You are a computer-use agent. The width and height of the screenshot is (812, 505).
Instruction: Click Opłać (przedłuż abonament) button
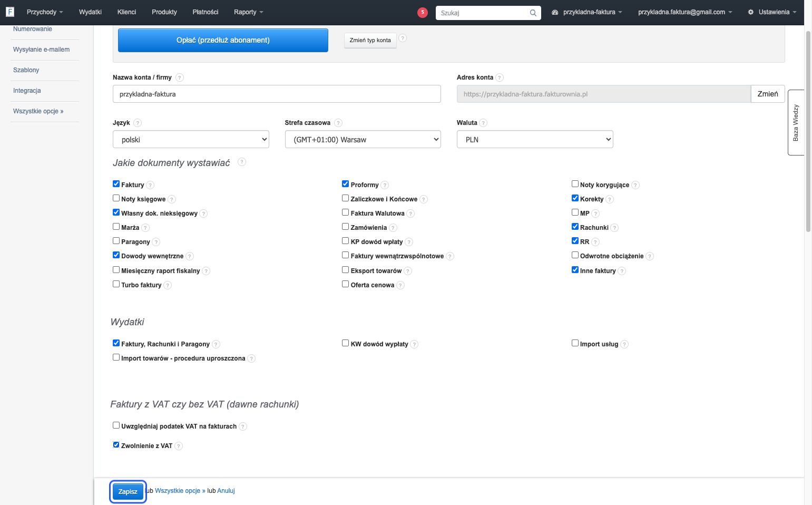(x=223, y=41)
